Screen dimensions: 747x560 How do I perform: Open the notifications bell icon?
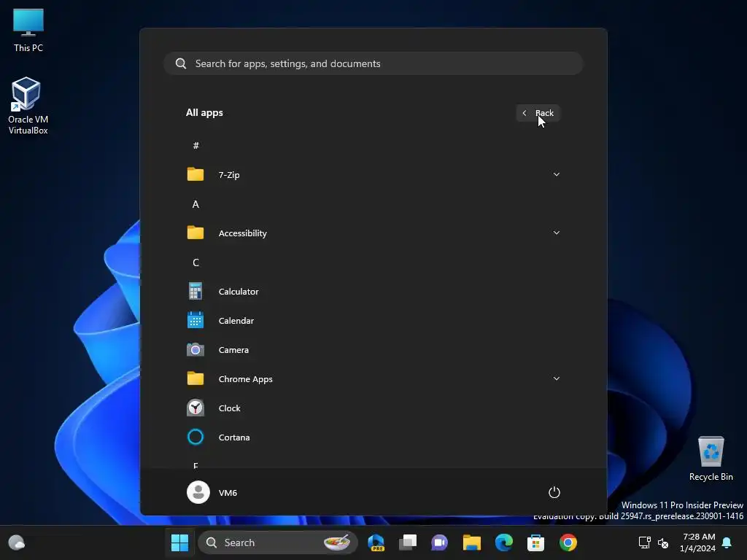point(727,542)
